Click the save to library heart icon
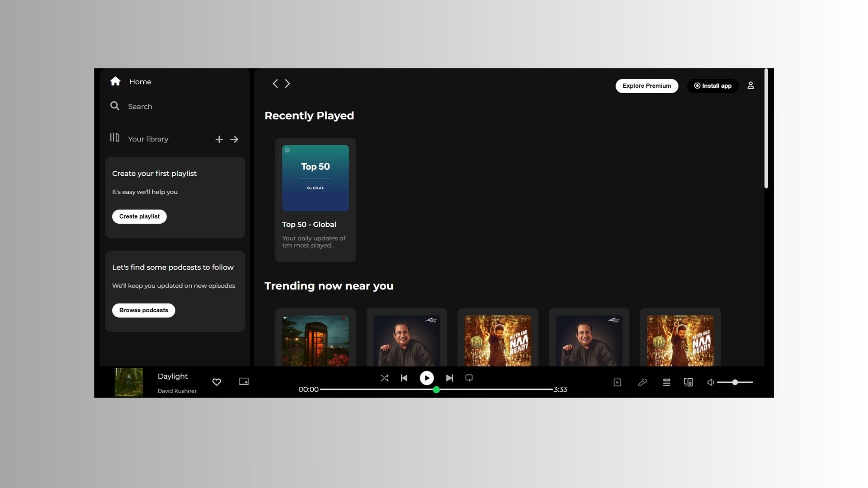The height and width of the screenshot is (488, 868). pyautogui.click(x=217, y=382)
